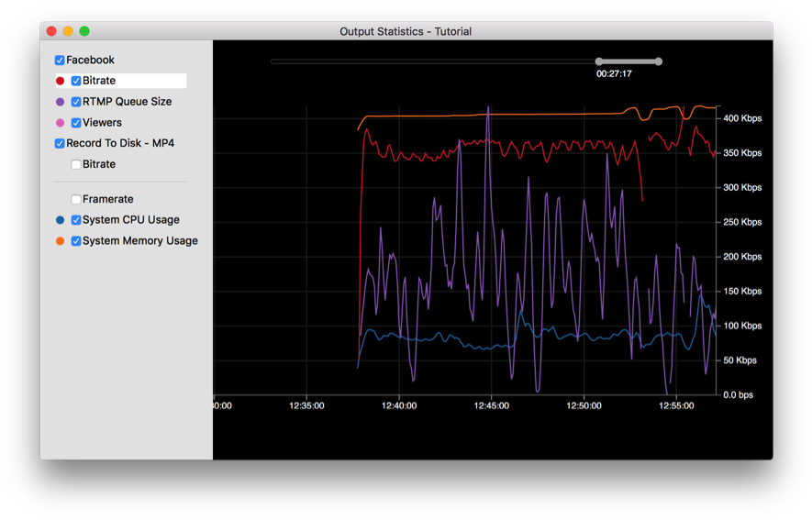Viewport: 812px width, 520px height.
Task: Uncheck the Viewers checkbox
Action: pos(76,123)
